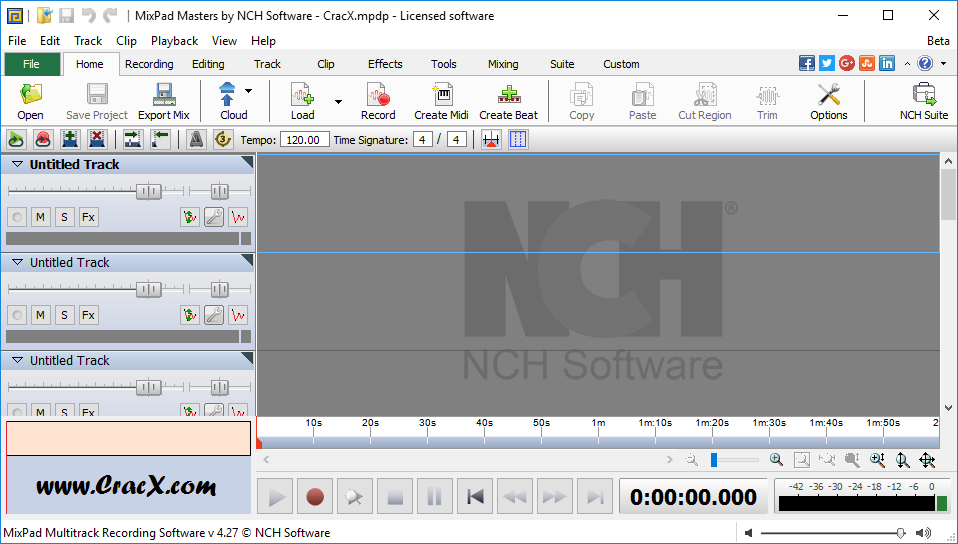Toggle snap to cursor red marker button
The width and height of the screenshot is (958, 544).
pyautogui.click(x=491, y=140)
